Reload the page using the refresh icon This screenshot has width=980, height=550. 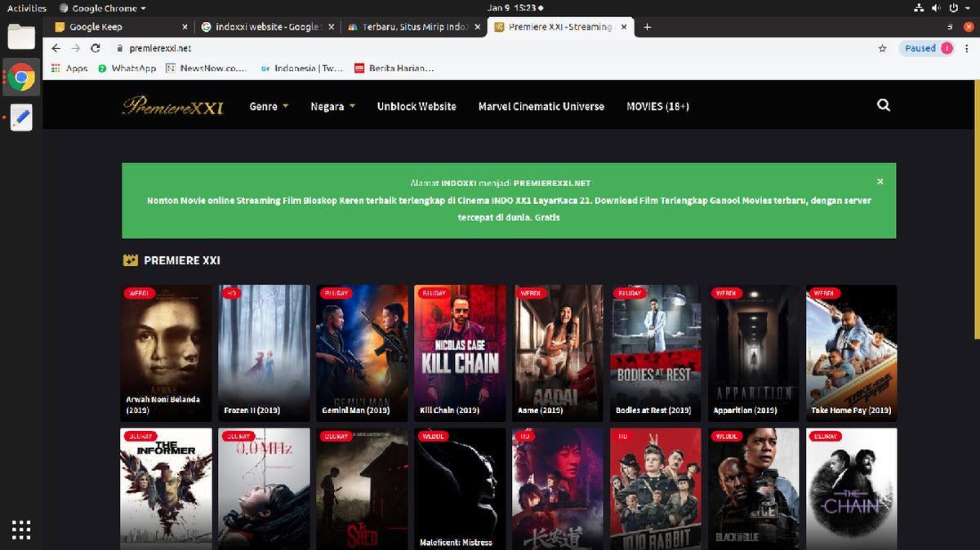click(96, 48)
